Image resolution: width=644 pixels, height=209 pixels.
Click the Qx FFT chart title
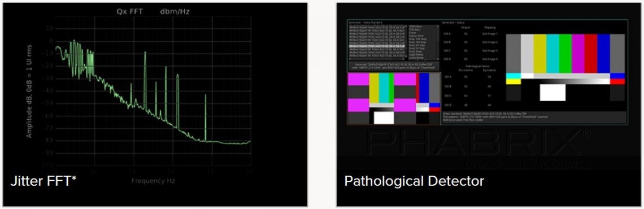tap(130, 11)
